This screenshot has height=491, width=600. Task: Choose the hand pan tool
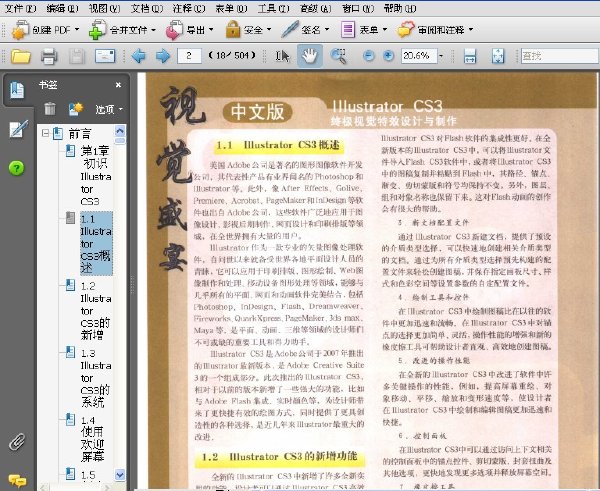coord(310,56)
